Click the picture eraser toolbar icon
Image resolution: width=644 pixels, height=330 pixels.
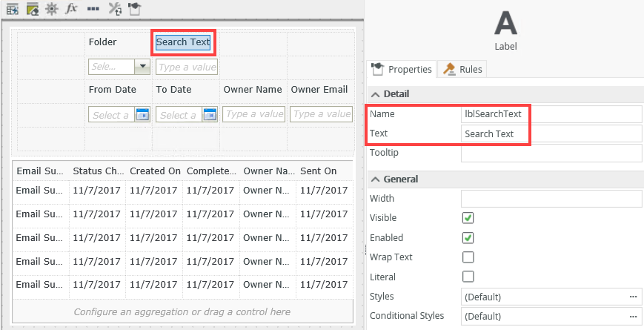pos(32,9)
